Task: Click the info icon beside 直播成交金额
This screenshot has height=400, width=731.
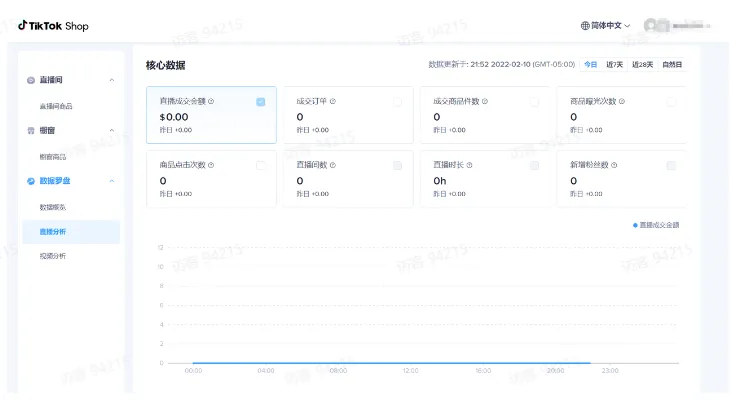Action: 211,101
